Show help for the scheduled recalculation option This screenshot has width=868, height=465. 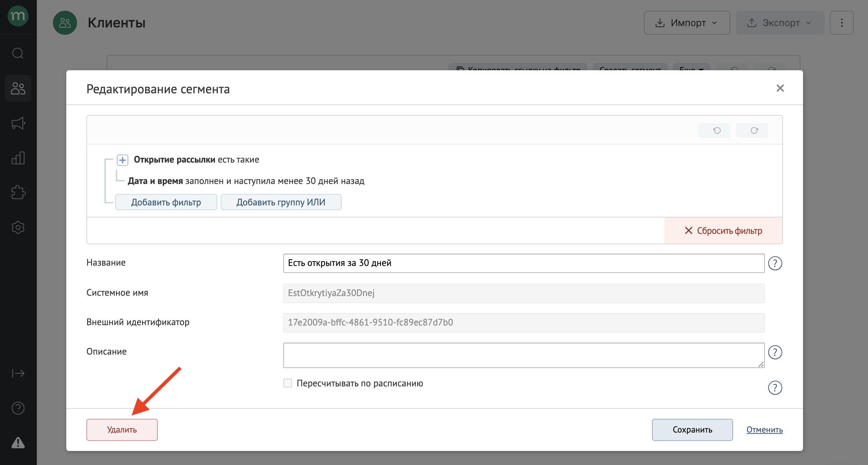pos(775,388)
